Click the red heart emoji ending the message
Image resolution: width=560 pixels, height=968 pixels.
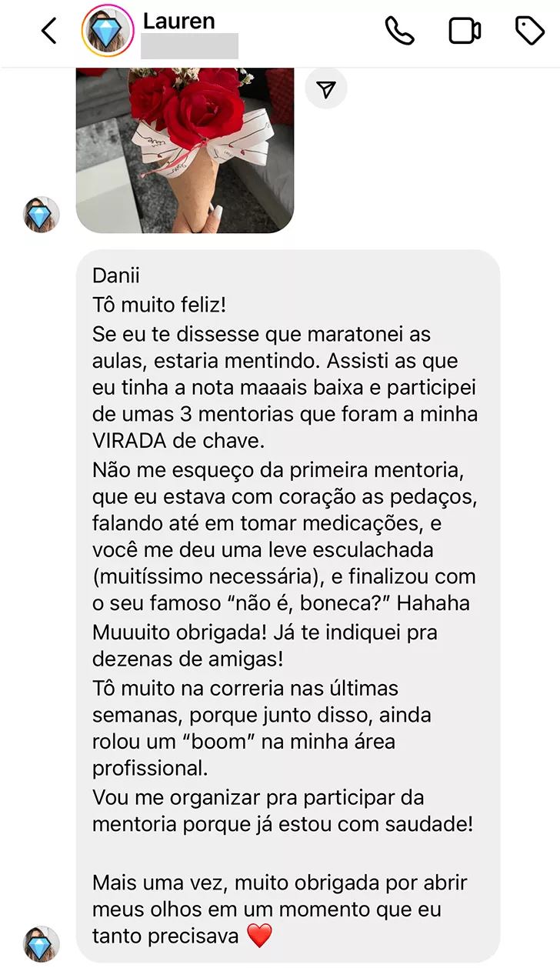tap(260, 936)
